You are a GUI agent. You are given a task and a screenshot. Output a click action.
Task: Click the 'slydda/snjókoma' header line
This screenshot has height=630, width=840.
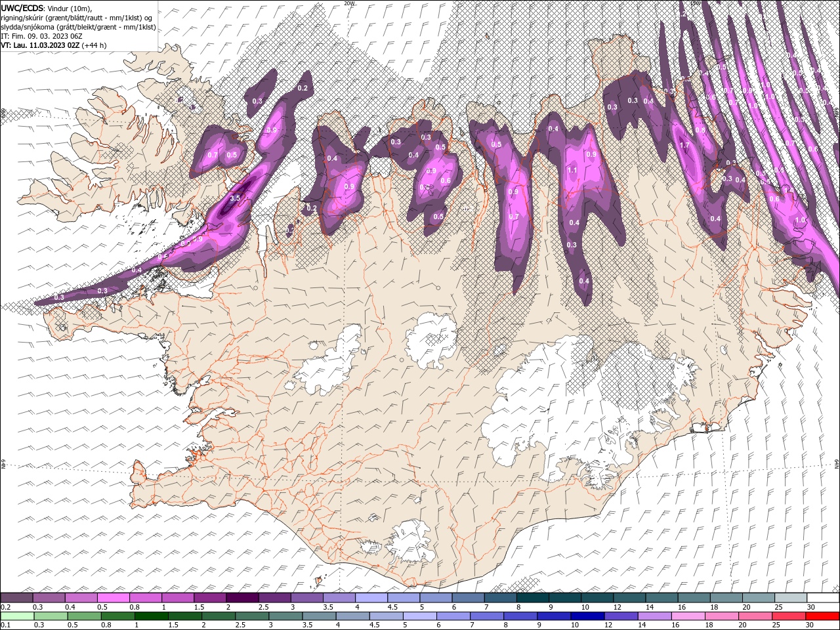(x=78, y=27)
